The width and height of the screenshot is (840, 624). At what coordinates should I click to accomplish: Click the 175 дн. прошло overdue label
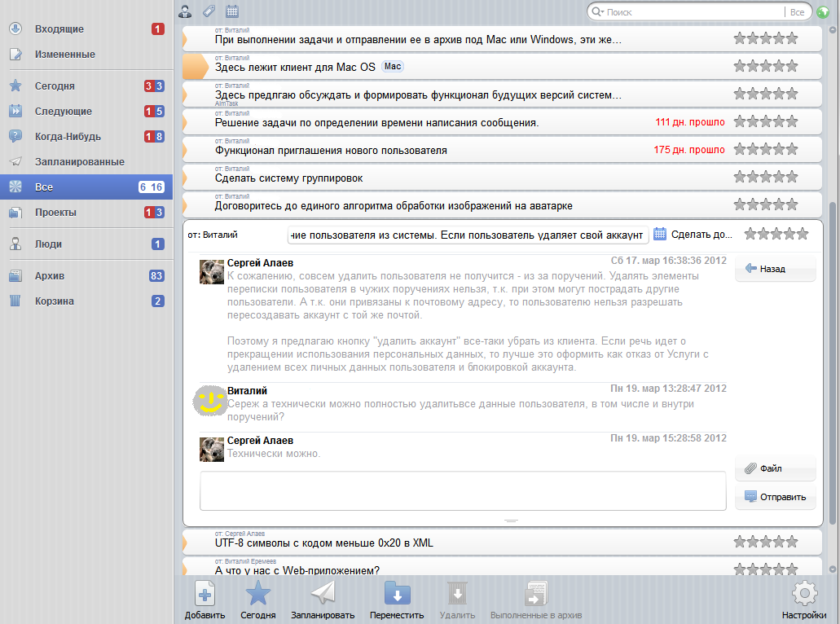(689, 149)
